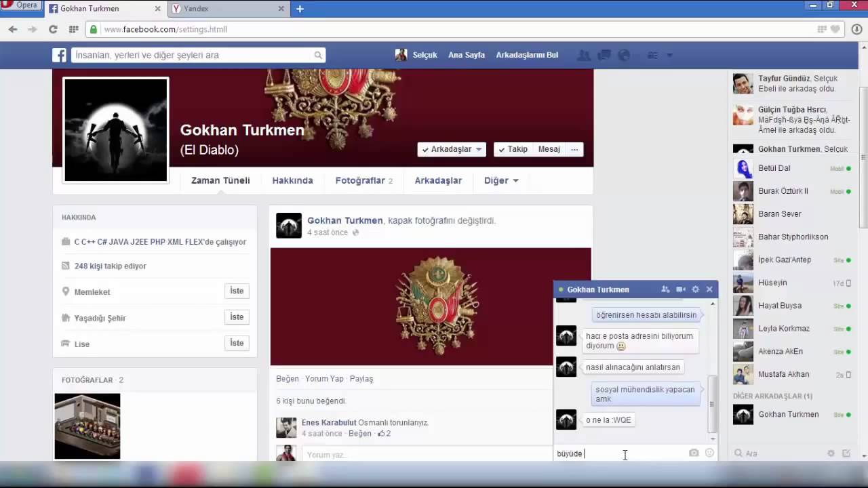Image resolution: width=868 pixels, height=488 pixels.
Task: Open chat with Burak Öztürk II
Action: coord(791,191)
